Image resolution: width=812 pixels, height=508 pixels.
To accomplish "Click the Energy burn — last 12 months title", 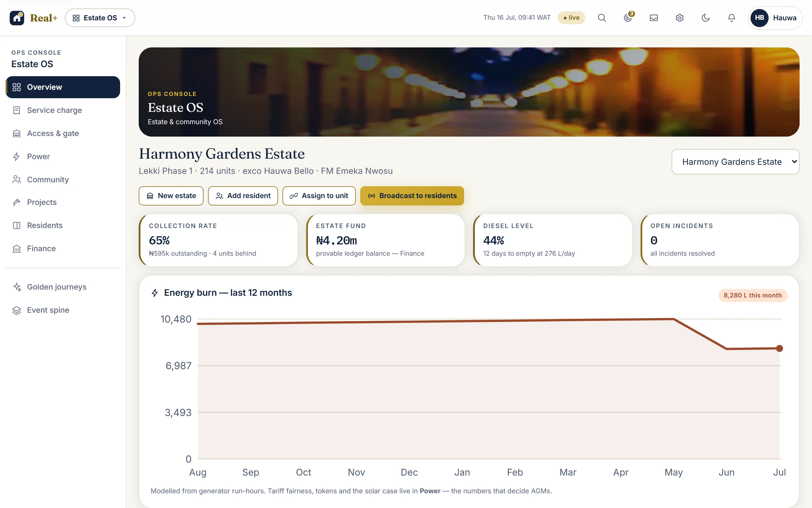I will pos(228,293).
